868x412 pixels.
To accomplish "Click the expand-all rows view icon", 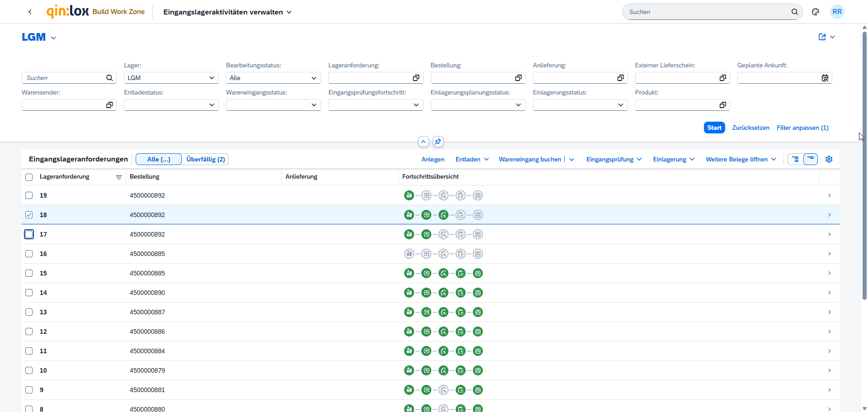I will [795, 159].
